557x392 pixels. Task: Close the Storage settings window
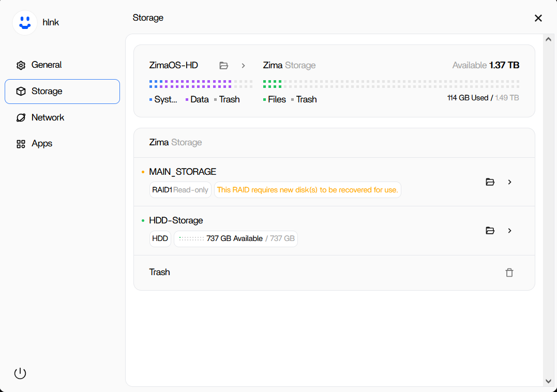[538, 18]
